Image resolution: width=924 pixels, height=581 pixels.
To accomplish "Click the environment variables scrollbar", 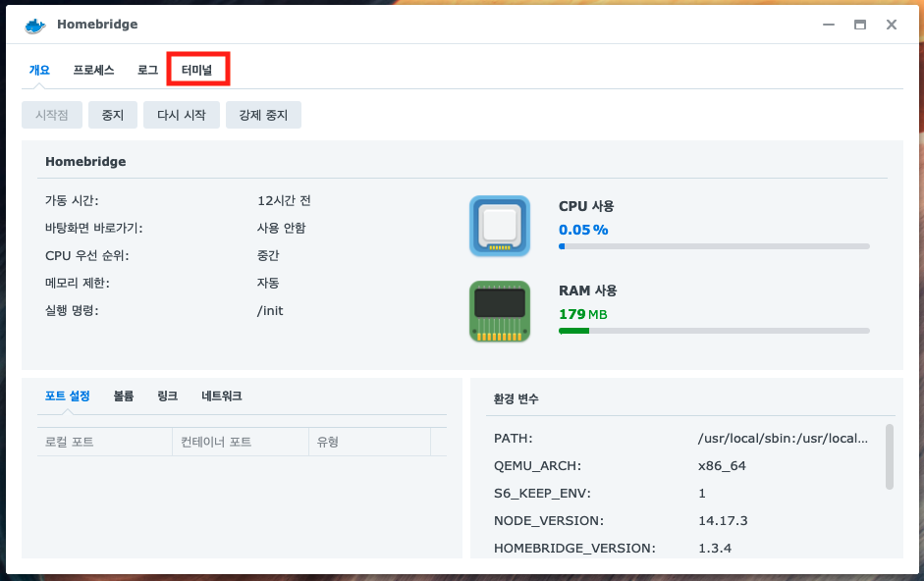I will 890,456.
